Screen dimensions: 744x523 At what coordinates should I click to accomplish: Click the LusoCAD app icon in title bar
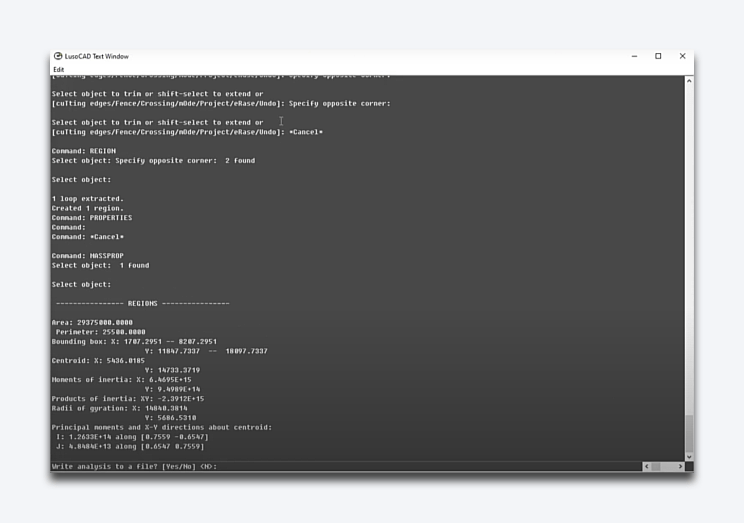pyautogui.click(x=58, y=57)
